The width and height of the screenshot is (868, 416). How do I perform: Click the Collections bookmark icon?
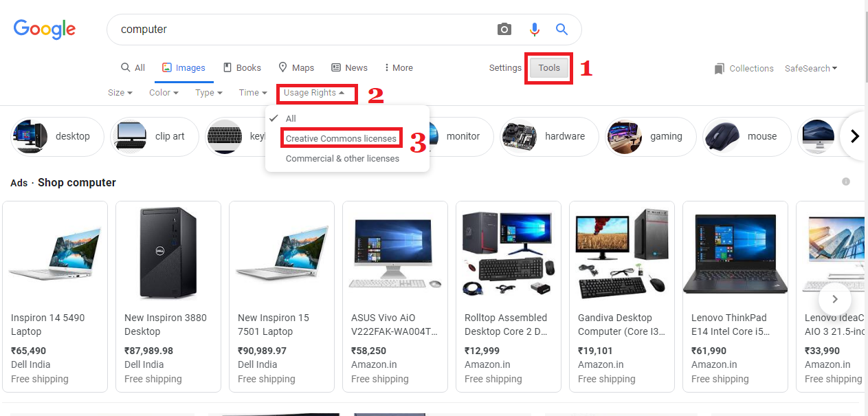[x=720, y=69]
